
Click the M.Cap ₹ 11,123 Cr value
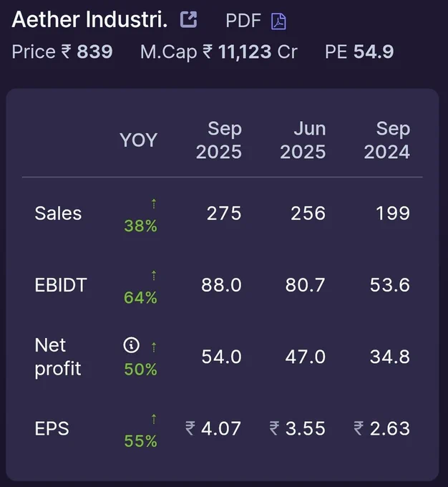[x=219, y=52]
